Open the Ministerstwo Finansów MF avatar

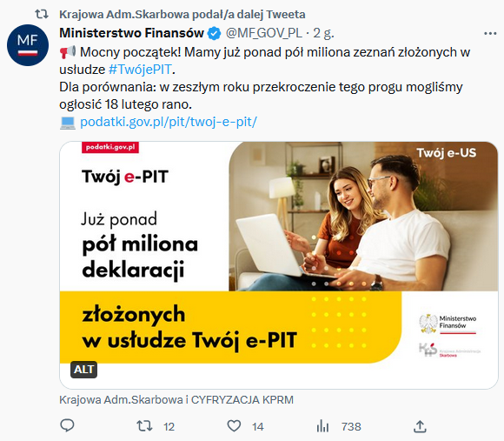pos(28,45)
